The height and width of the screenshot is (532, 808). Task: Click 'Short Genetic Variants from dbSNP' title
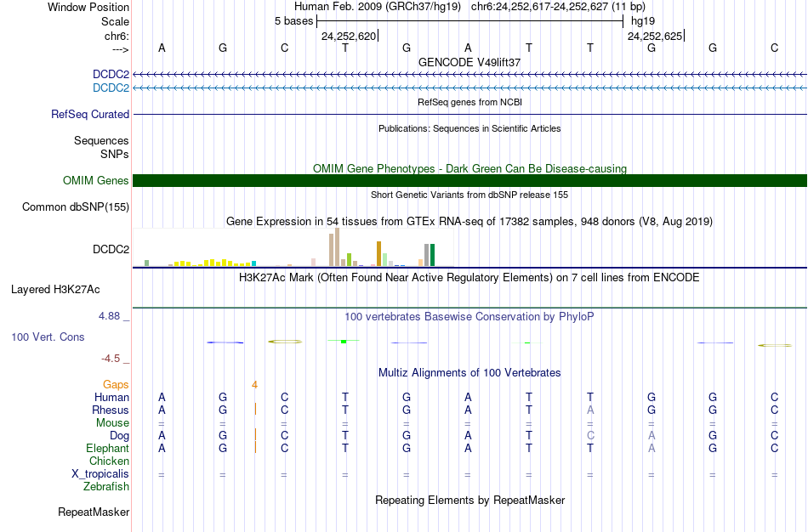click(x=469, y=195)
